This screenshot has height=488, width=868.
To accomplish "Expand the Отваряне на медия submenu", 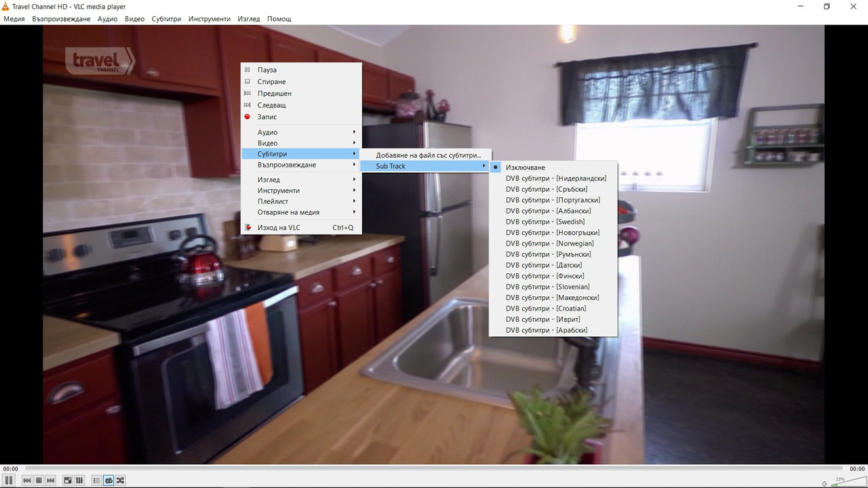I will tap(301, 212).
